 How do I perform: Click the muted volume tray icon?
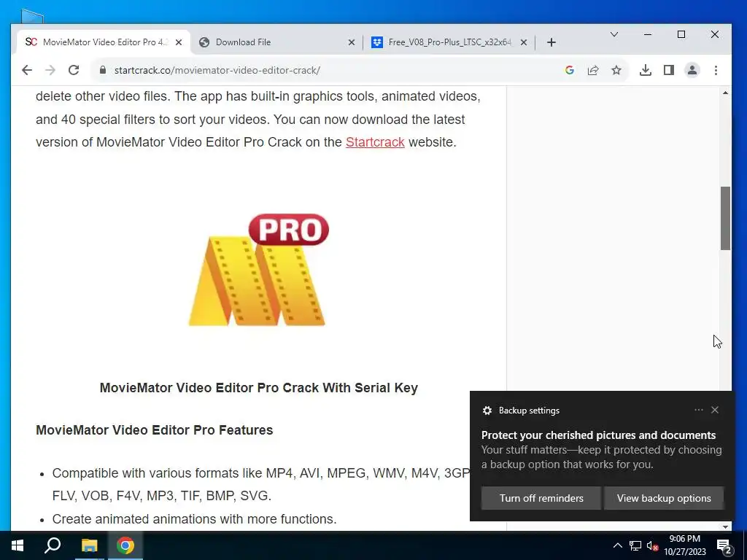coord(652,545)
